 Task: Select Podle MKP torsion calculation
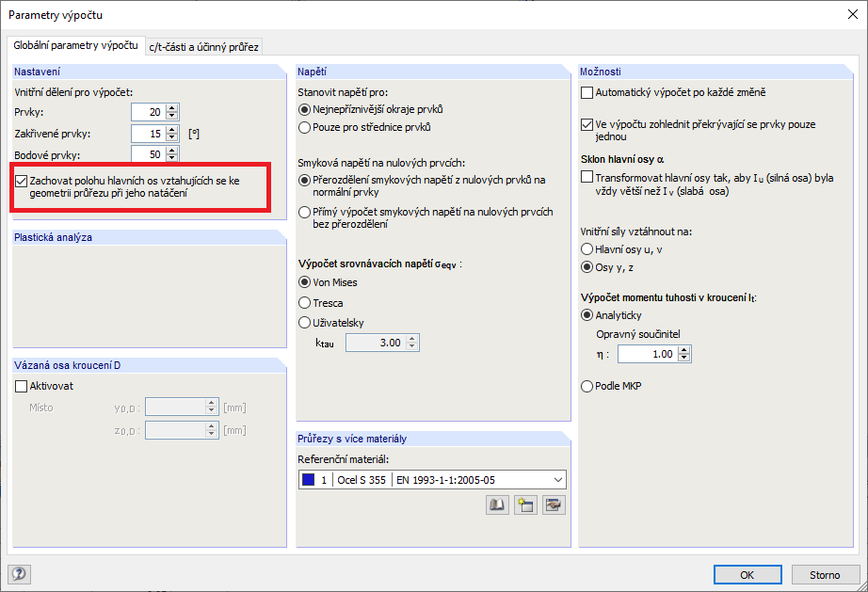tap(587, 386)
